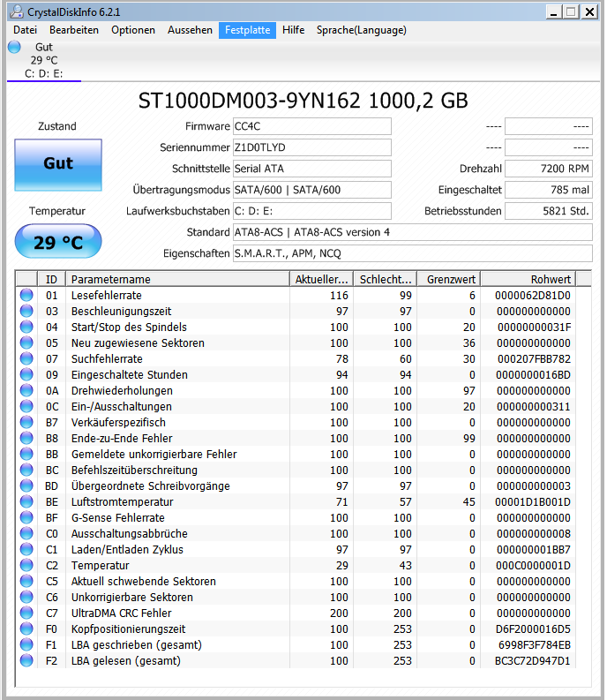Click the drive title ST1000DM003-9YN162 1000,2 GB

coord(303,101)
